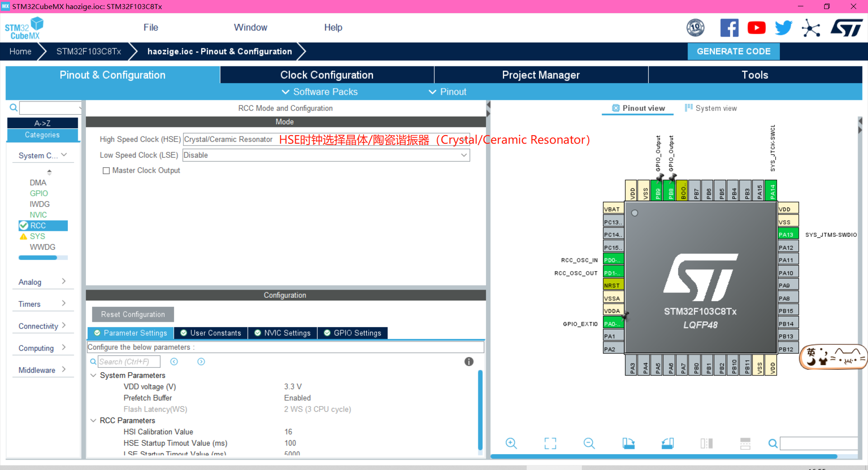Viewport: 868px width, 470px height.
Task: Collapse the RCC Parameters tree section
Action: pyautogui.click(x=94, y=420)
